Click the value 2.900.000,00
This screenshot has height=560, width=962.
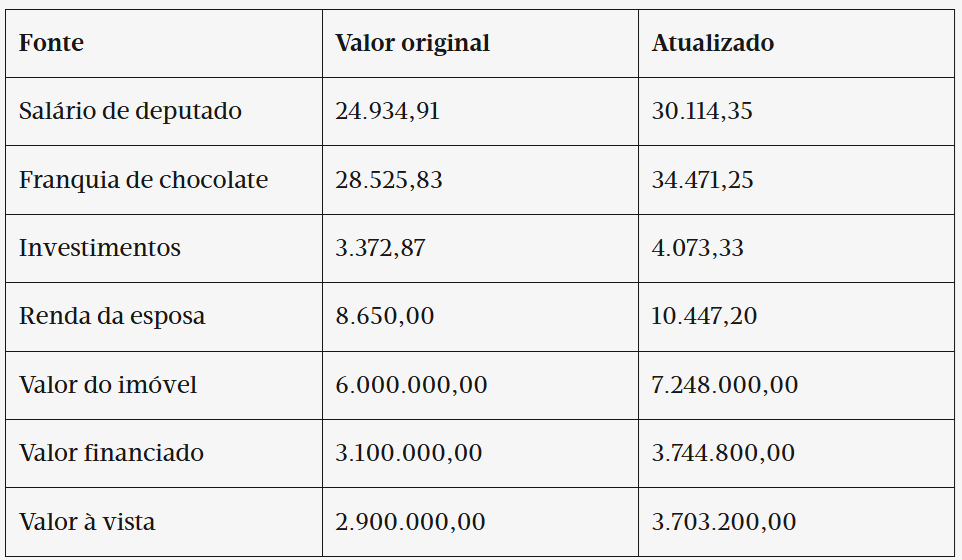click(x=410, y=522)
